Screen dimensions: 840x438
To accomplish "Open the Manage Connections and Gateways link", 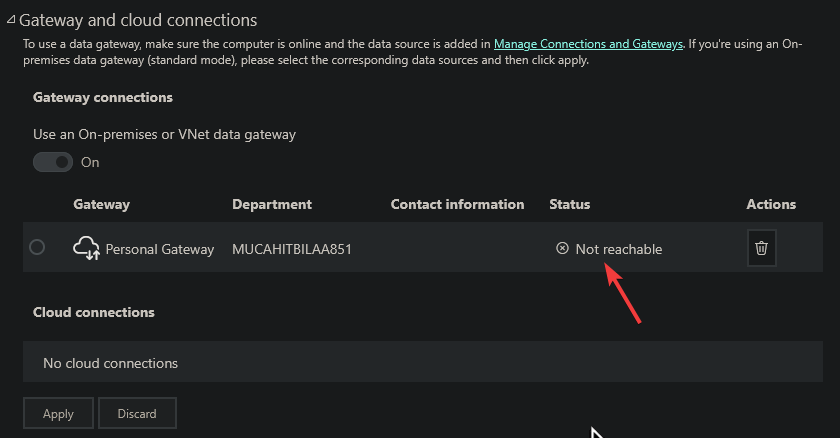I will tap(588, 44).
